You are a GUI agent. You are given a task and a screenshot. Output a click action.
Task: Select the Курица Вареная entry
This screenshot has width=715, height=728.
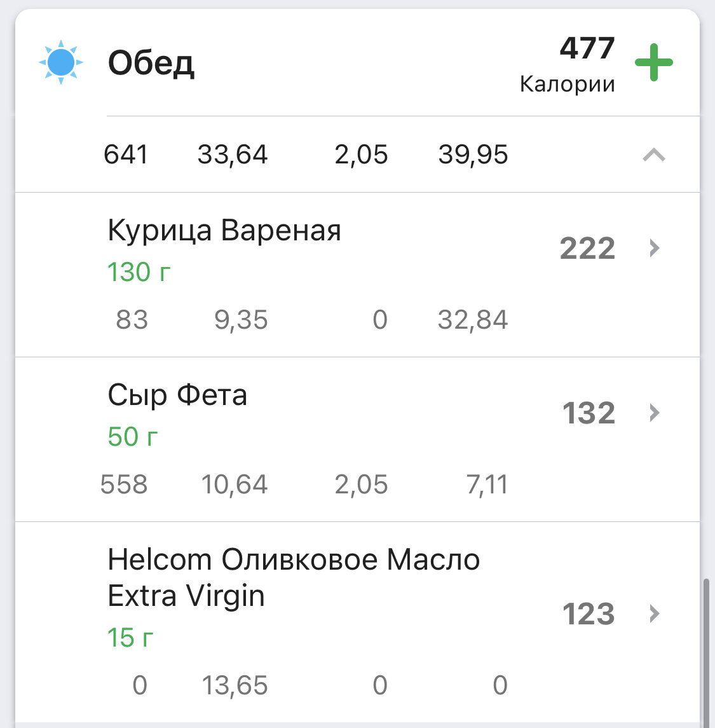[357, 275]
